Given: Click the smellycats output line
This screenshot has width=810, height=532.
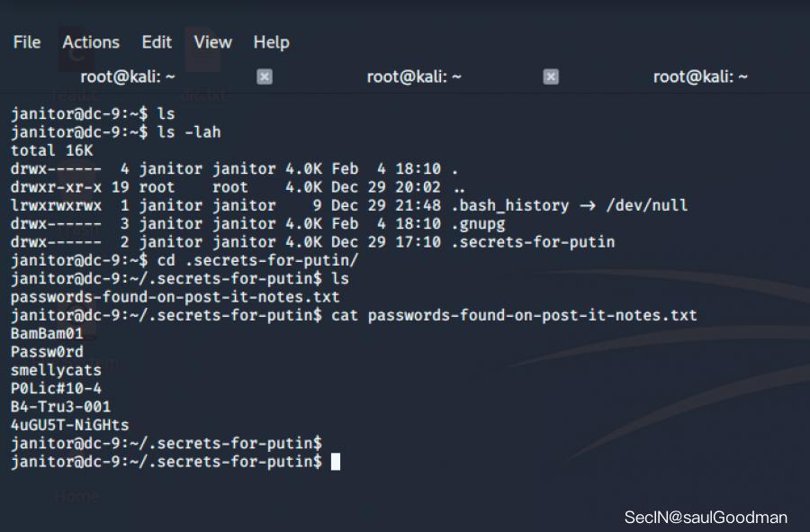Looking at the screenshot, I should (x=56, y=370).
